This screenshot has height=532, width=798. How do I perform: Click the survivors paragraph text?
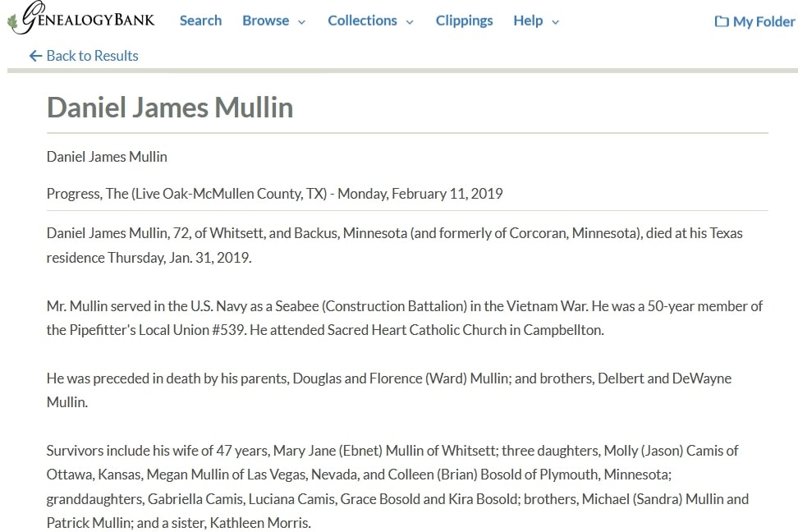[x=397, y=487]
